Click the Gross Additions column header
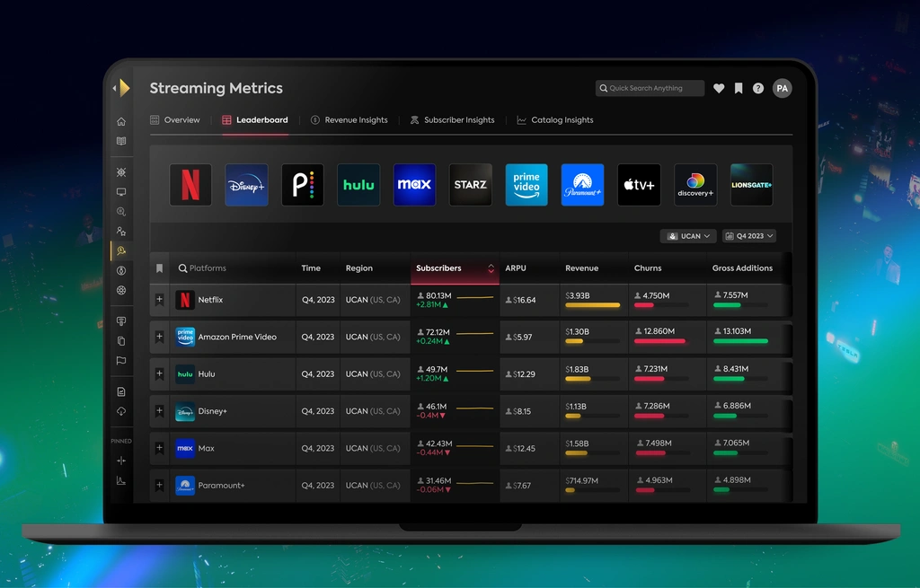Viewport: 920px width, 588px height. point(742,268)
